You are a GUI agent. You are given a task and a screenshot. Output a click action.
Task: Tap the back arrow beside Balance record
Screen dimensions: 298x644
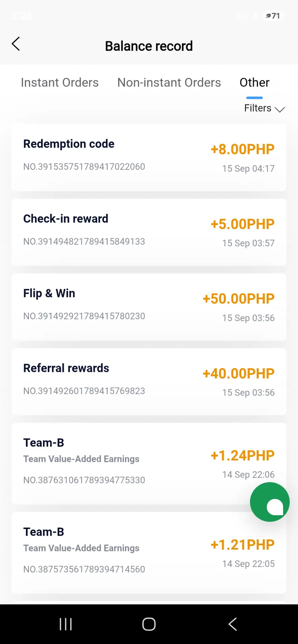tap(16, 44)
